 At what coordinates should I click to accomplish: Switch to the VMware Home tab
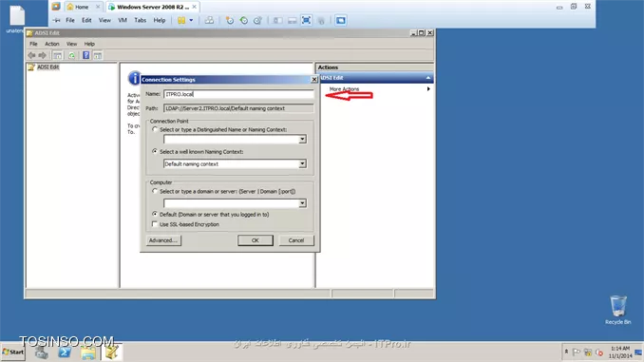[84, 7]
